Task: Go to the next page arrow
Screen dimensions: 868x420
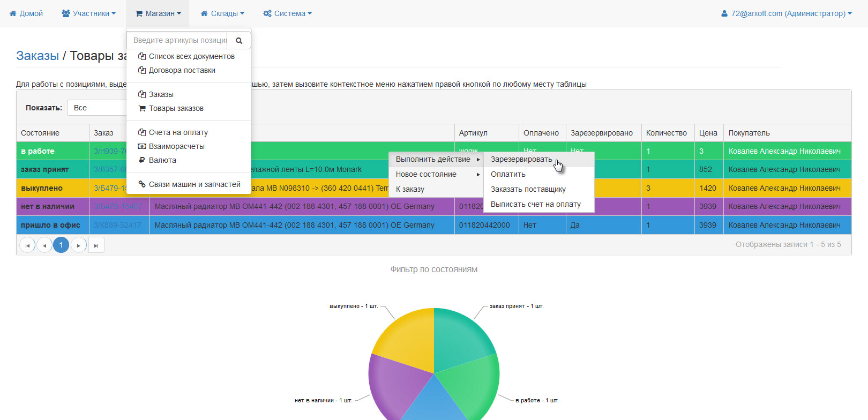Action: [79, 245]
